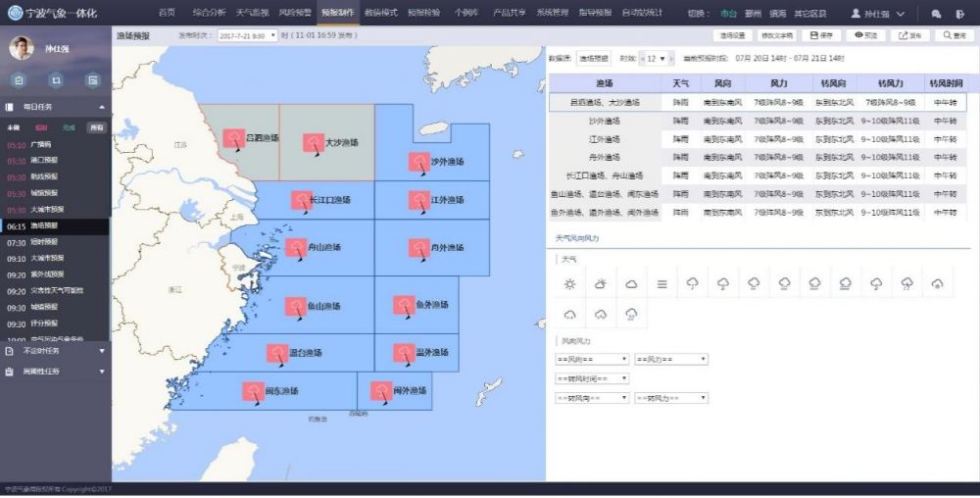Open the ==风向== dropdown
The image size is (980, 498).
click(592, 360)
